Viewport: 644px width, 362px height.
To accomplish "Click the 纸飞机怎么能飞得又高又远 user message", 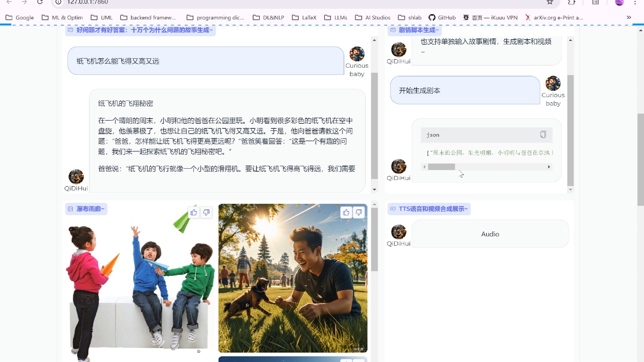I will (x=206, y=61).
